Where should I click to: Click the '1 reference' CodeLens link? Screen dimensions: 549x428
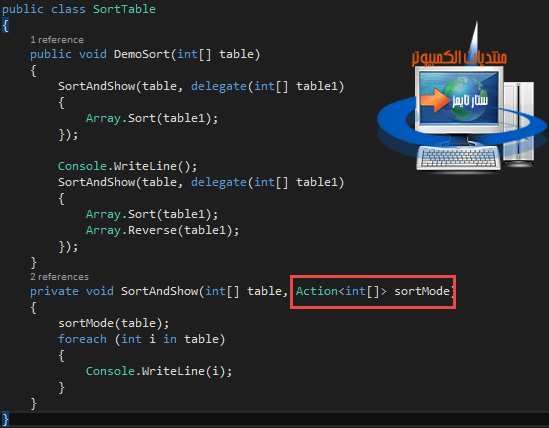tap(57, 40)
